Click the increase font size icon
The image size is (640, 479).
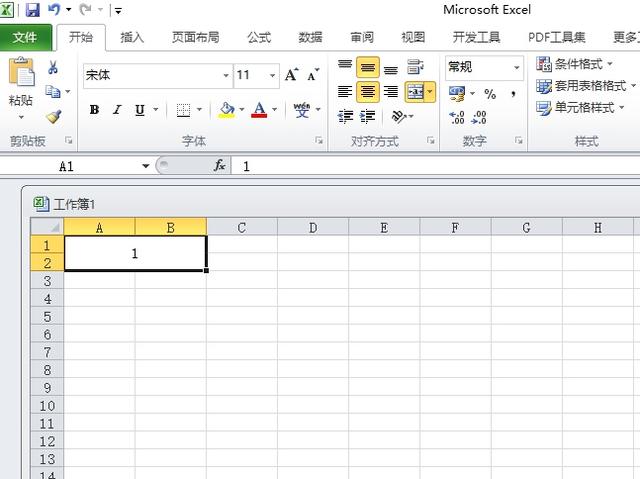291,75
